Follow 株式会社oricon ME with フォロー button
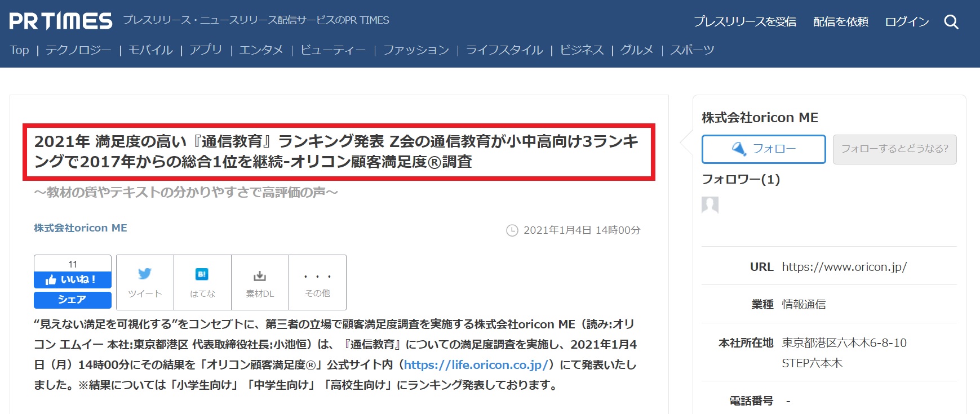 click(x=764, y=149)
